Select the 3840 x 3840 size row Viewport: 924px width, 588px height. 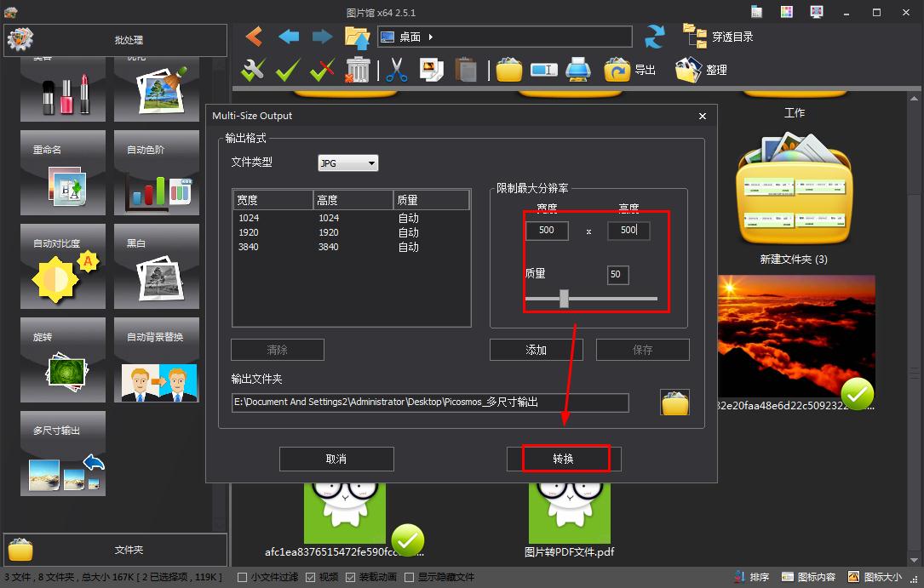(352, 248)
